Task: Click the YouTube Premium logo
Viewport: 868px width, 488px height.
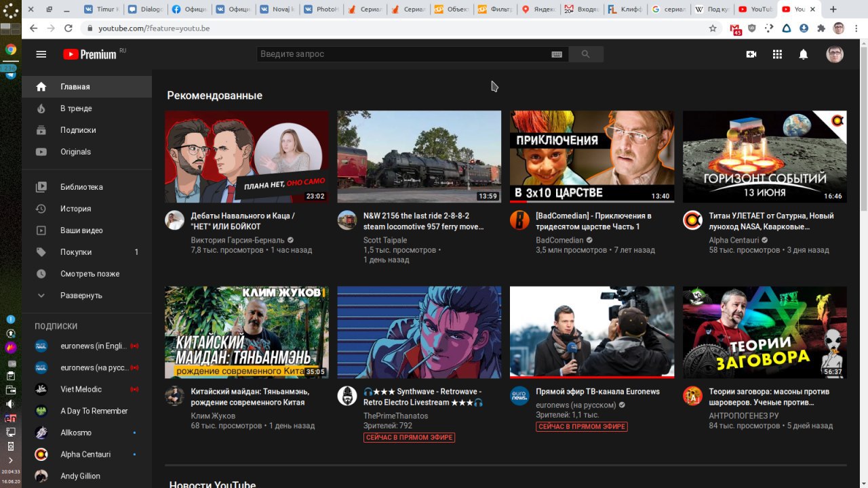Action: (x=90, y=54)
